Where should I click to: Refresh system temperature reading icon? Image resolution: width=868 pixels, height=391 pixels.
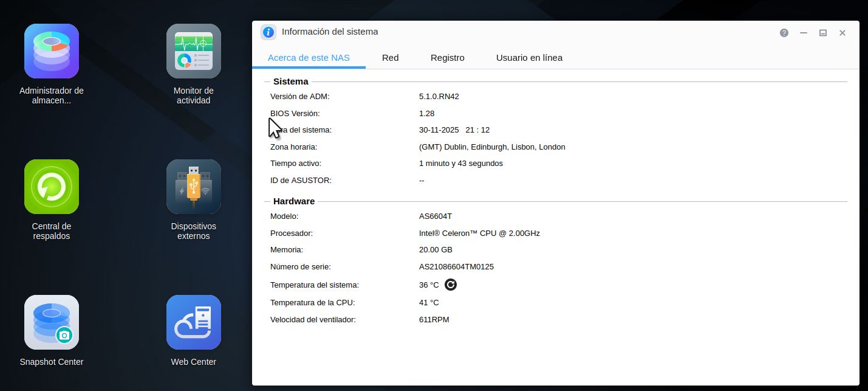pos(450,285)
